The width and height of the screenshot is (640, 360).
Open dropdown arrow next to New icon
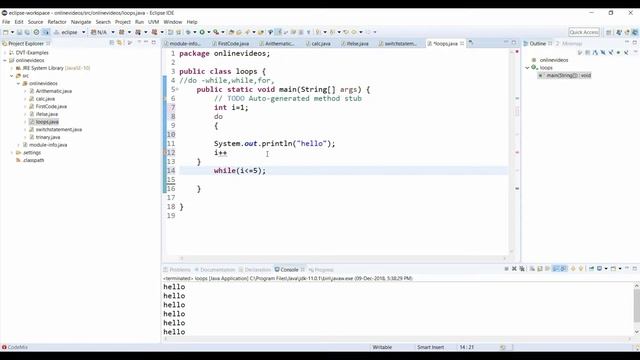coord(12,32)
